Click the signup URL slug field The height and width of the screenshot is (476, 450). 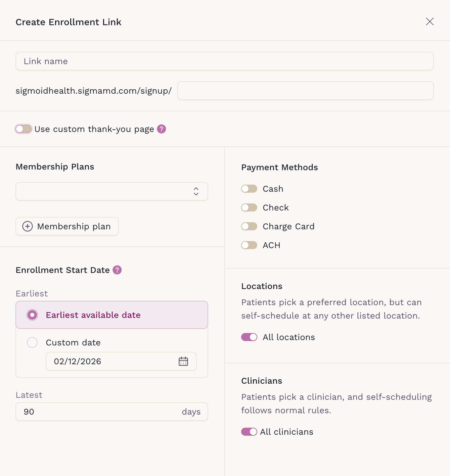[x=305, y=91]
